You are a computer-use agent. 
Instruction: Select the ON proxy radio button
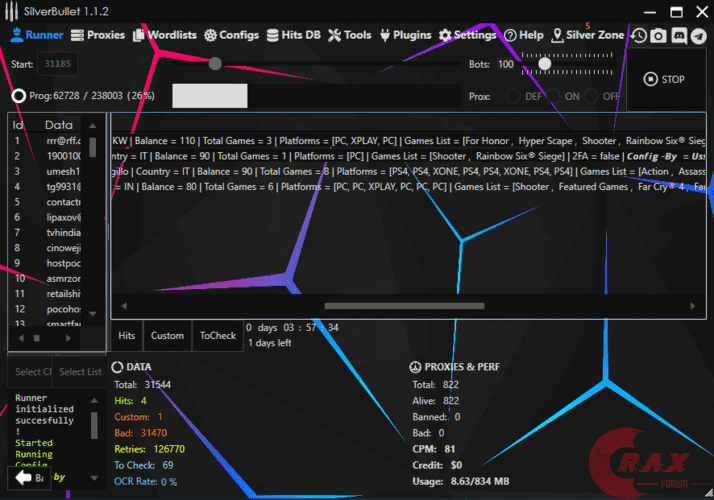click(553, 96)
